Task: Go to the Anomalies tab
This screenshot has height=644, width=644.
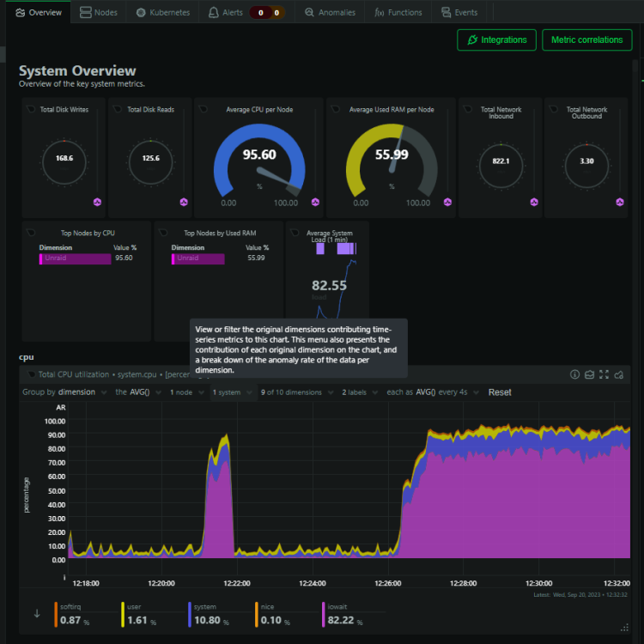Action: coord(331,12)
